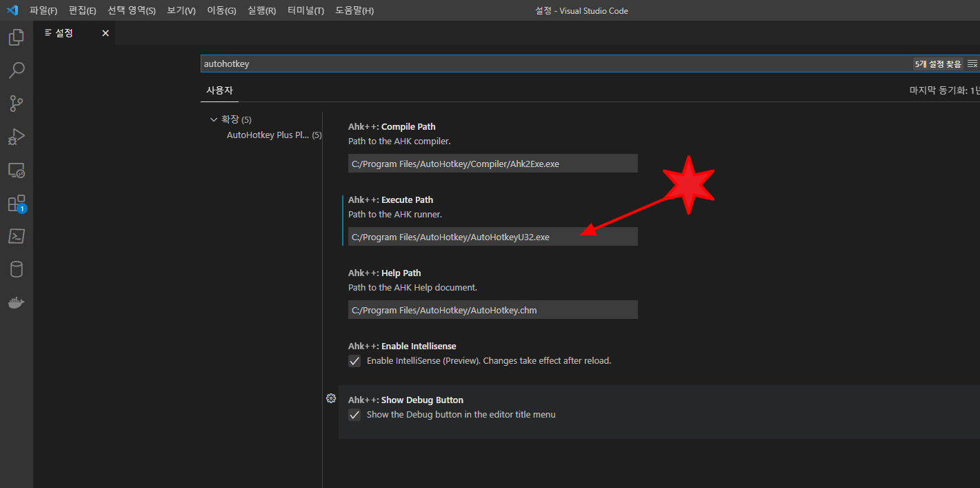Click the Compile Path input field
This screenshot has width=980, height=488.
[493, 164]
